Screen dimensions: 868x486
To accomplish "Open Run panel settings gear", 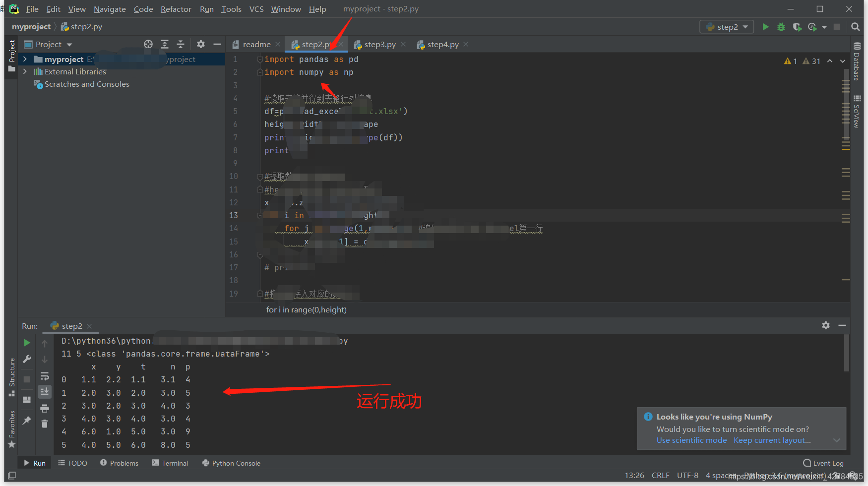I will pyautogui.click(x=826, y=325).
